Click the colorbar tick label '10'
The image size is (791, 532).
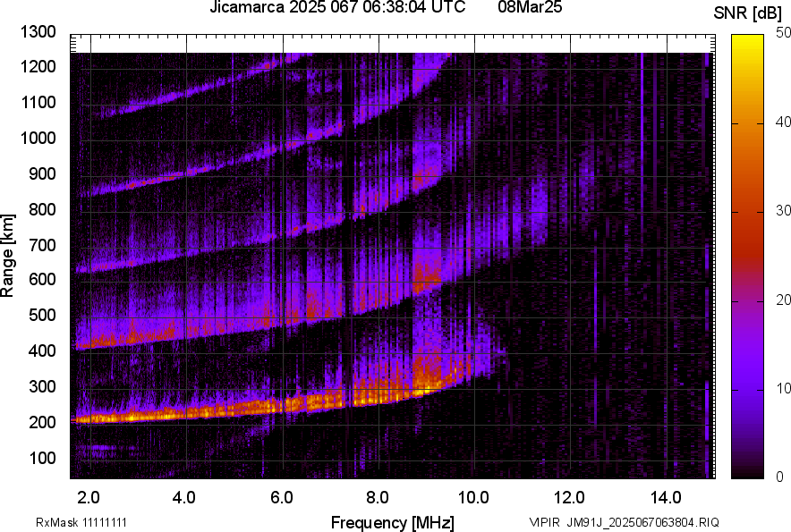[x=784, y=389]
